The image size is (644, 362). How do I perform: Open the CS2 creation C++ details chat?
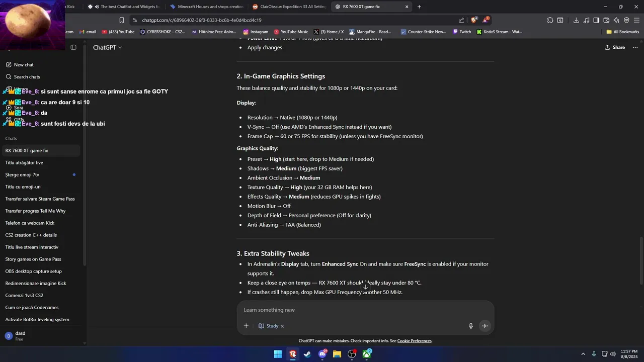(41, 235)
